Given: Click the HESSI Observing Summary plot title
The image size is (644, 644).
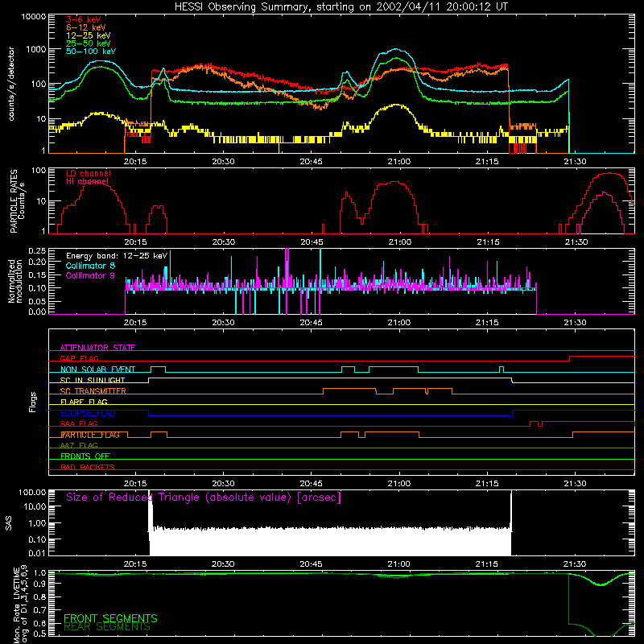Looking at the screenshot, I should click(x=341, y=7).
